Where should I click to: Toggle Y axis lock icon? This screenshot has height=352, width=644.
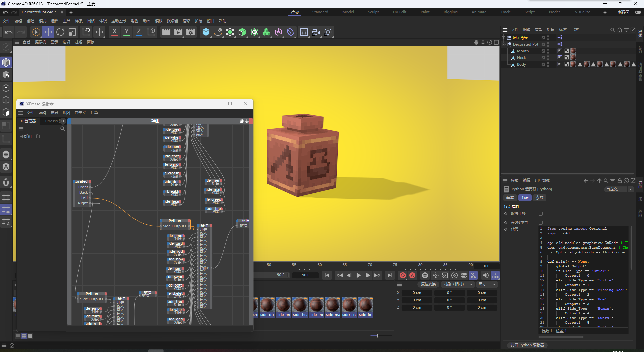coord(127,32)
